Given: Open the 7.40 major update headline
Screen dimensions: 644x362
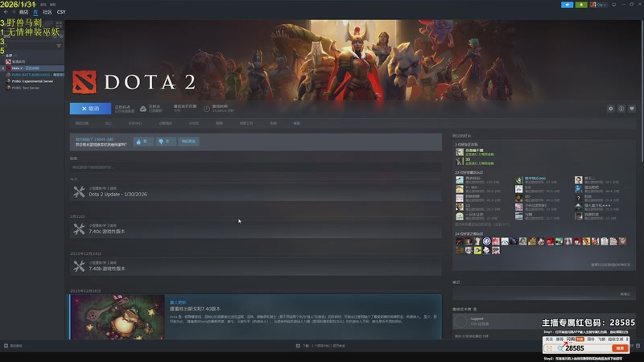Looking at the screenshot, I should tap(195, 309).
